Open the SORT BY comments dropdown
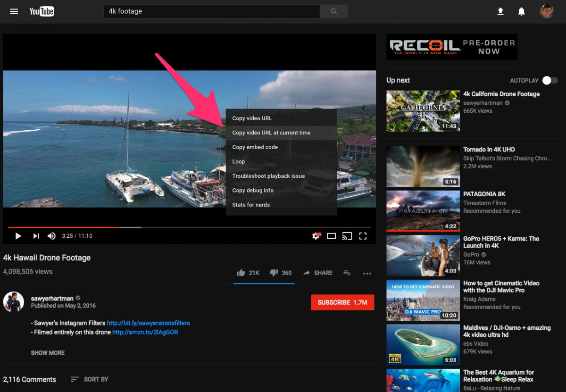The height and width of the screenshot is (392, 566). pyautogui.click(x=89, y=379)
